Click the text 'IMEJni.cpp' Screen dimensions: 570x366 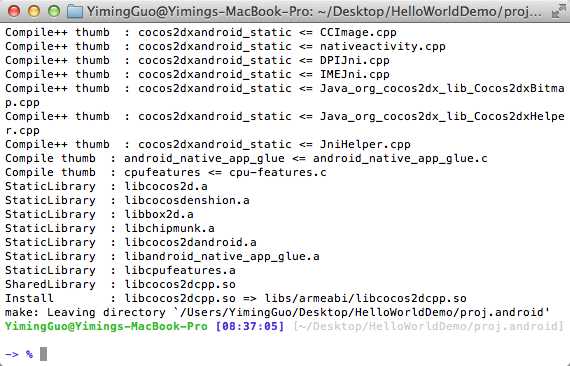pos(354,75)
